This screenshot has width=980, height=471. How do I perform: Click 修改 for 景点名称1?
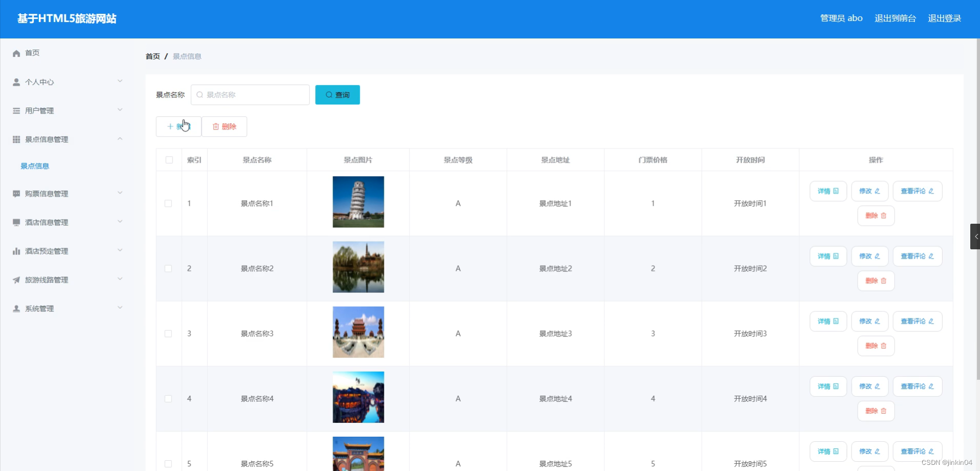pos(869,191)
